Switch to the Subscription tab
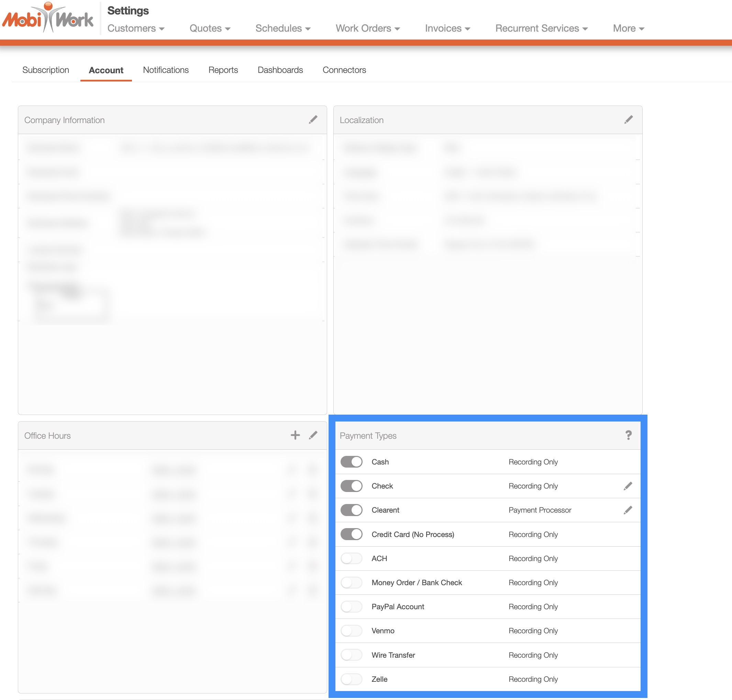 point(45,70)
